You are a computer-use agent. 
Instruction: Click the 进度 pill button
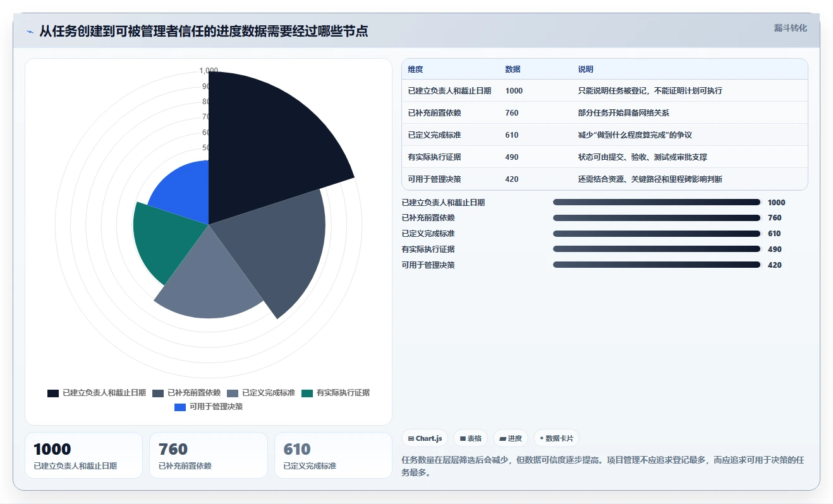click(510, 438)
